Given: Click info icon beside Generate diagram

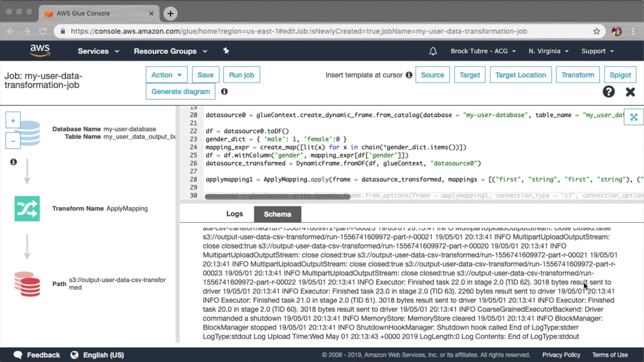Looking at the screenshot, I should pyautogui.click(x=224, y=92).
